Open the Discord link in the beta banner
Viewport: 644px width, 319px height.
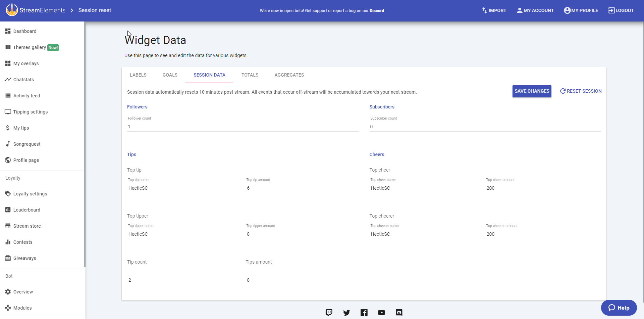pyautogui.click(x=377, y=11)
